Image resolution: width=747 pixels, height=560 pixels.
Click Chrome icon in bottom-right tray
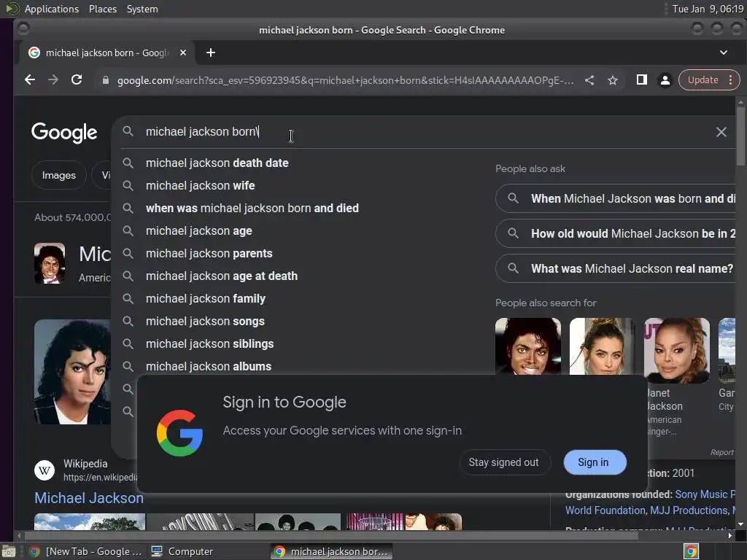(x=691, y=551)
